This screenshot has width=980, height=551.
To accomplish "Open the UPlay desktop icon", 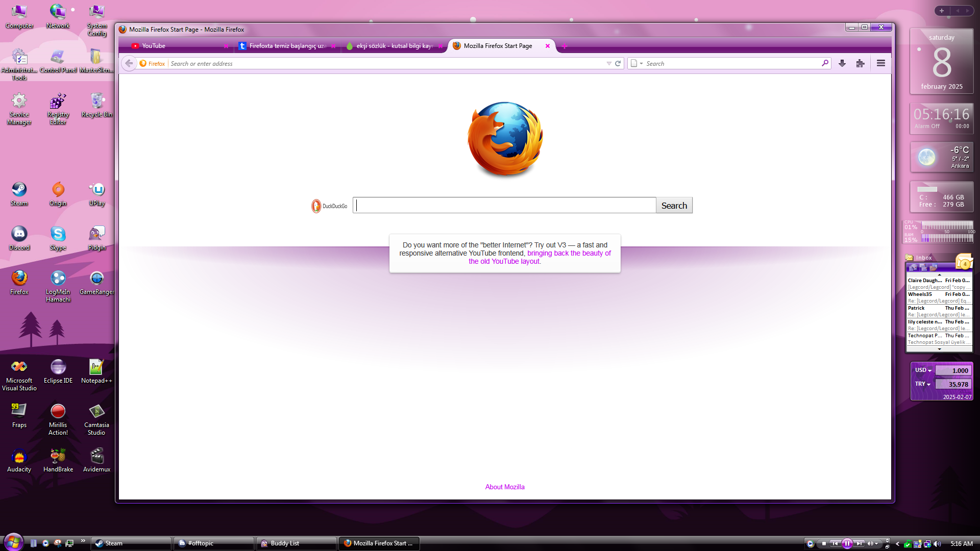I will point(97,194).
